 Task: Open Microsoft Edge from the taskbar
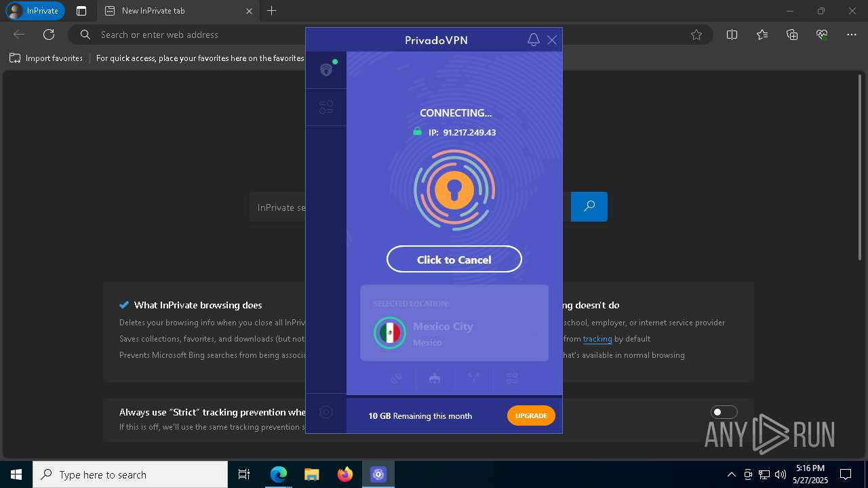(x=279, y=474)
